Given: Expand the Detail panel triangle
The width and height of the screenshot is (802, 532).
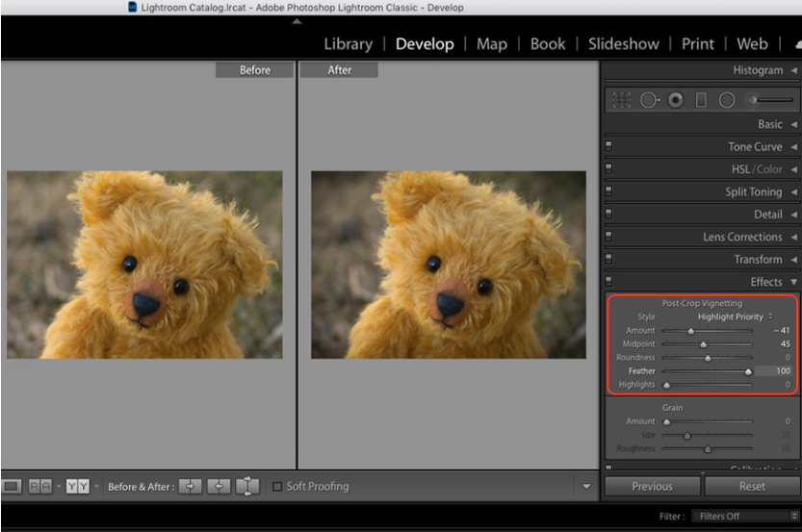Looking at the screenshot, I should pyautogui.click(x=793, y=215).
